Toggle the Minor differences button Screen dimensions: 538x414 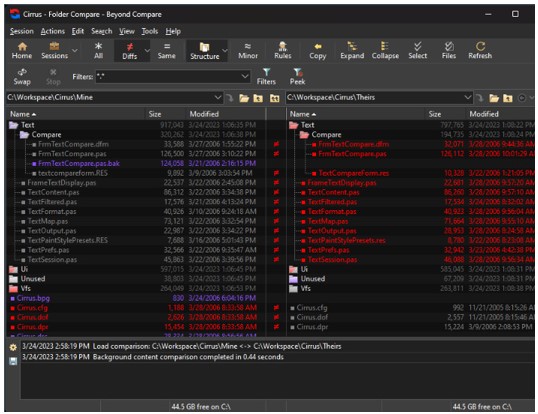click(x=248, y=51)
